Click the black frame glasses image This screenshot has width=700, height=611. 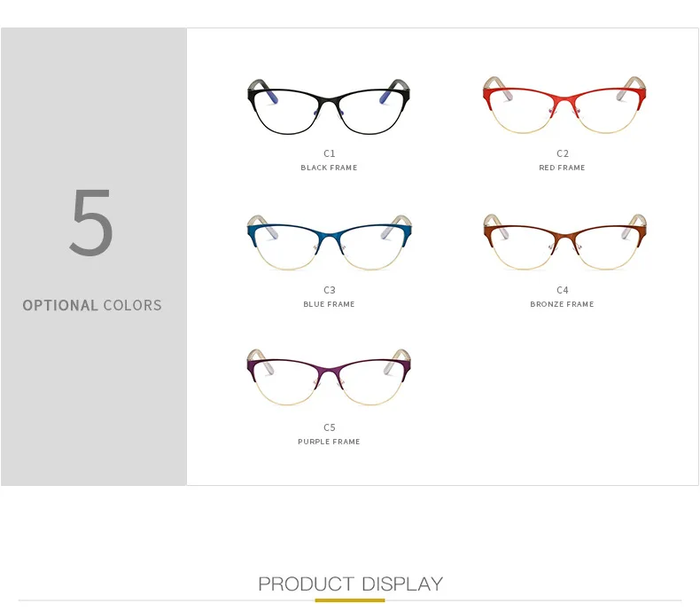(x=329, y=106)
